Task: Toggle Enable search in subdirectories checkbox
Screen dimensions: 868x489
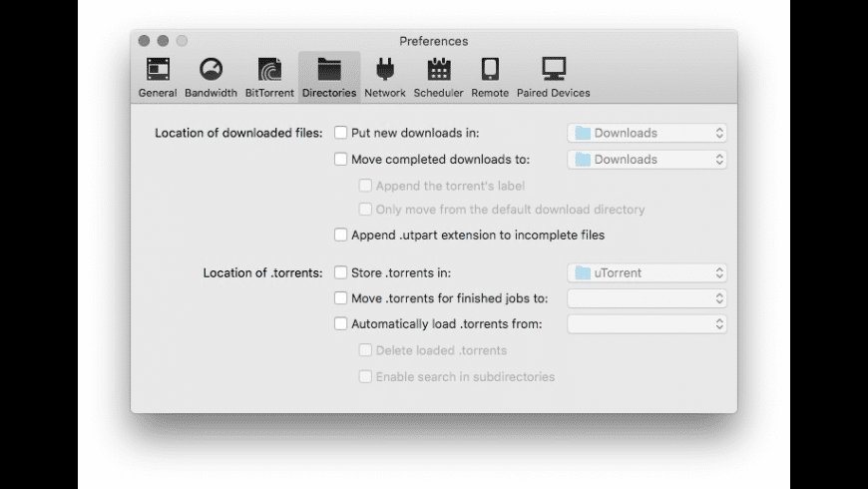Action: [365, 376]
